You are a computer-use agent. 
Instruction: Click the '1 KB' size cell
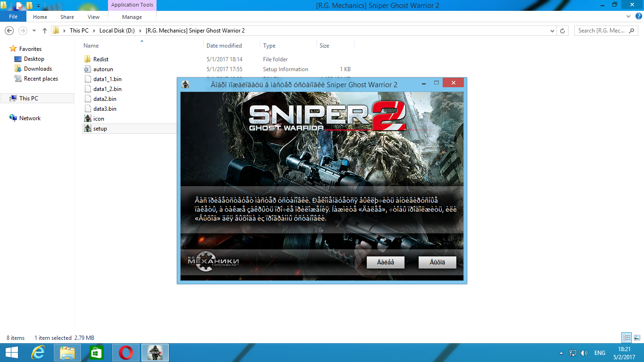345,69
